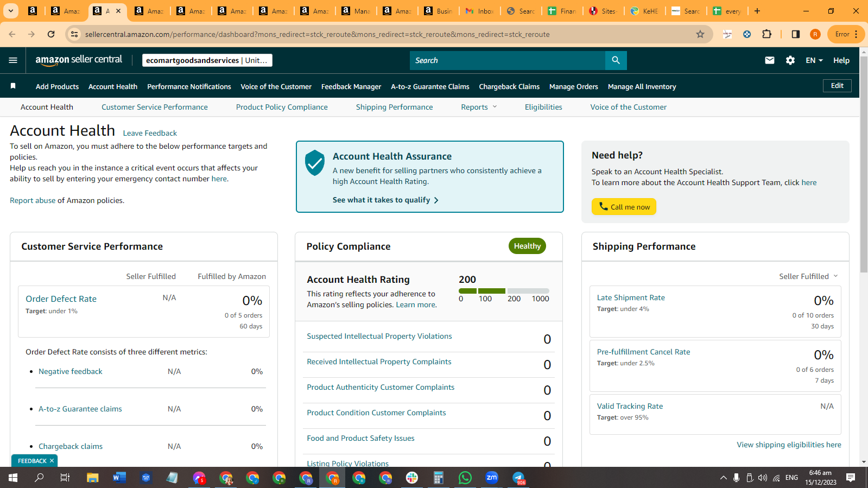868x488 pixels.
Task: Click the bookmark flag icon in favorites bar
Action: click(13, 86)
